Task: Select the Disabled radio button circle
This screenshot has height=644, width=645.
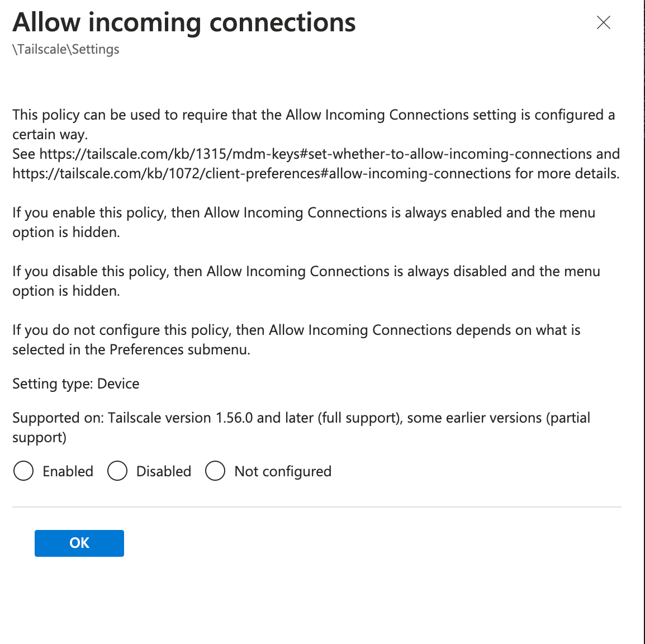Action: pyautogui.click(x=117, y=471)
